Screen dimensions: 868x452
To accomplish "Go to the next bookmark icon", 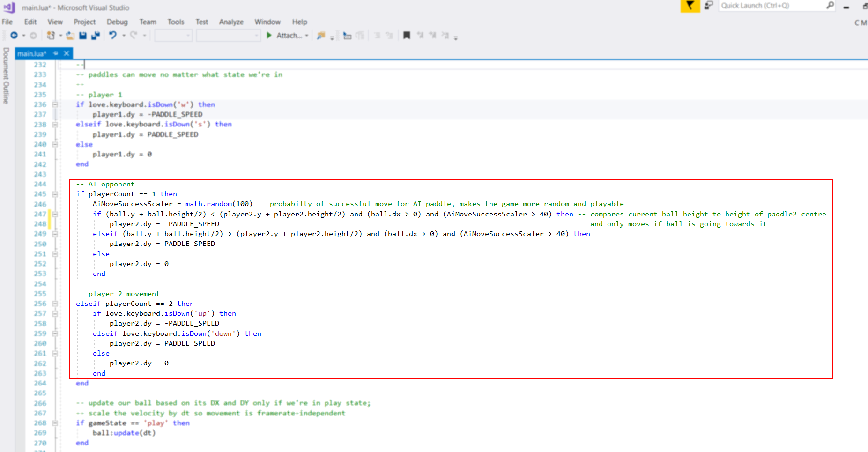I will (432, 36).
